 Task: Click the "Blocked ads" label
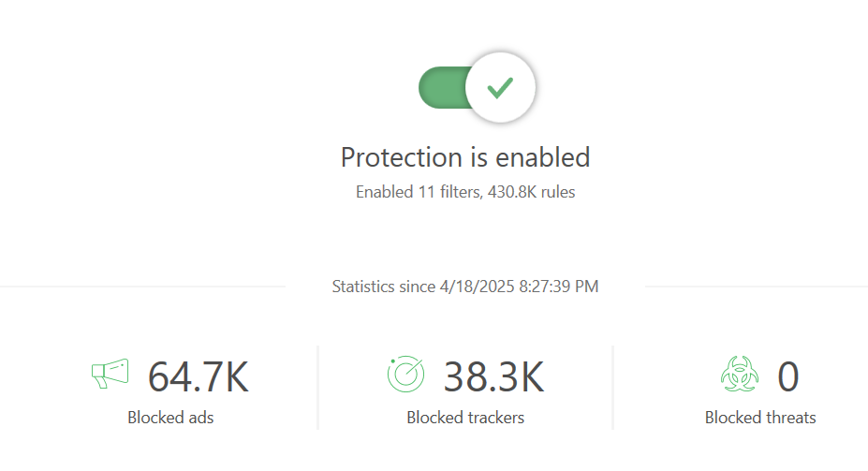tap(170, 418)
